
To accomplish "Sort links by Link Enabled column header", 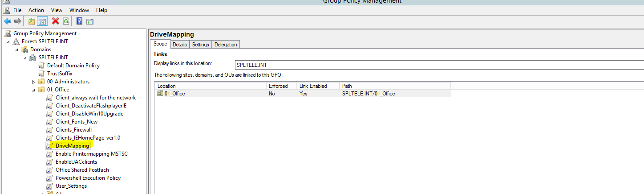I will coord(318,86).
